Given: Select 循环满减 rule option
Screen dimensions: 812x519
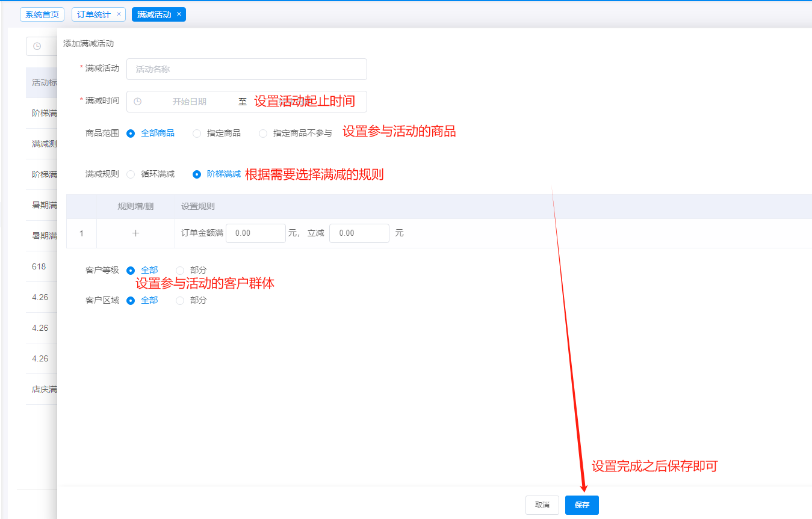Looking at the screenshot, I should [x=131, y=174].
